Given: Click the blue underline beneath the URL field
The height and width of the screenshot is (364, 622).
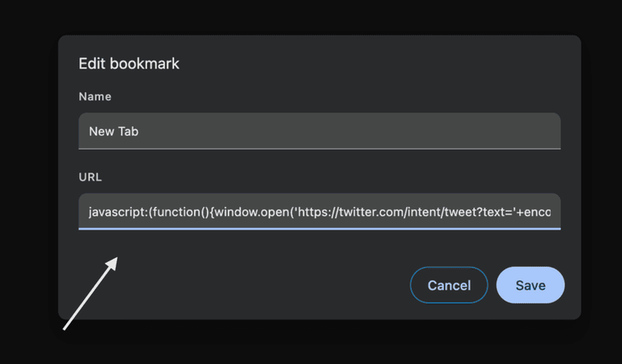Looking at the screenshot, I should [319, 228].
